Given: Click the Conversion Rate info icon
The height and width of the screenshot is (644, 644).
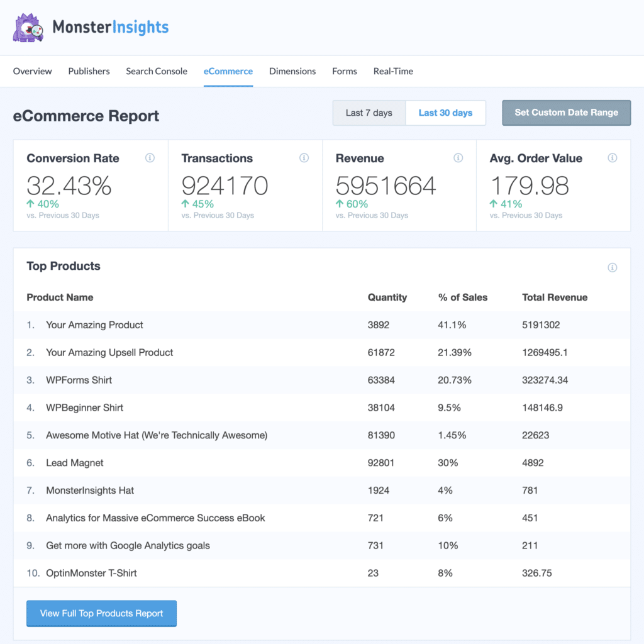Looking at the screenshot, I should pos(150,158).
